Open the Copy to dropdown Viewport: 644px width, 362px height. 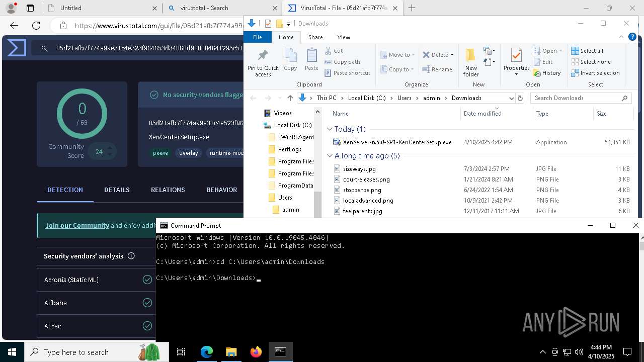pos(397,69)
